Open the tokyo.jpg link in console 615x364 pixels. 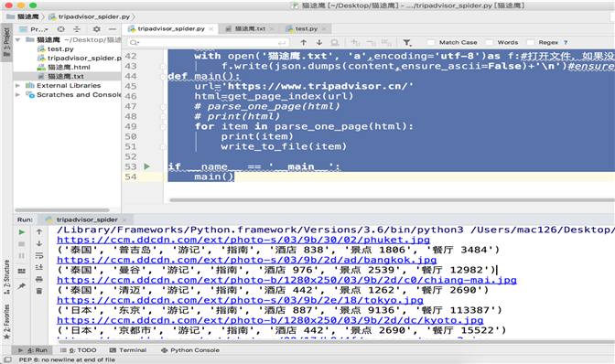point(240,301)
